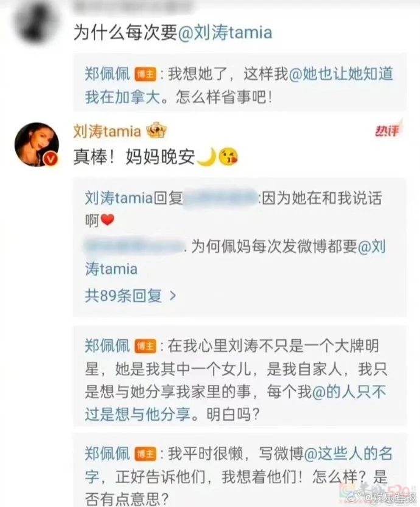Image resolution: width=420 pixels, height=507 pixels.
Task: Click 郑佩佩 name in the 我想她了 reply
Action: click(107, 74)
